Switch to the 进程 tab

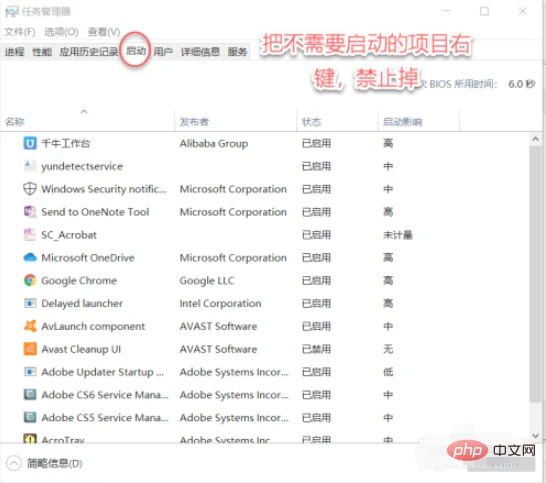click(x=15, y=52)
